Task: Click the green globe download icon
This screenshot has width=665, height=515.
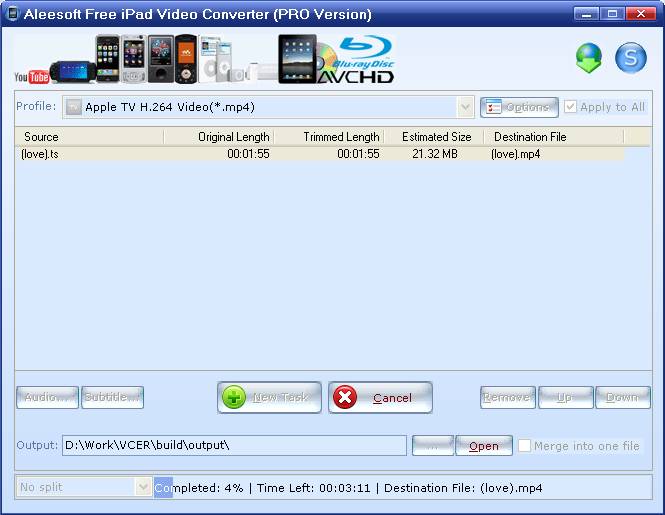Action: point(589,58)
